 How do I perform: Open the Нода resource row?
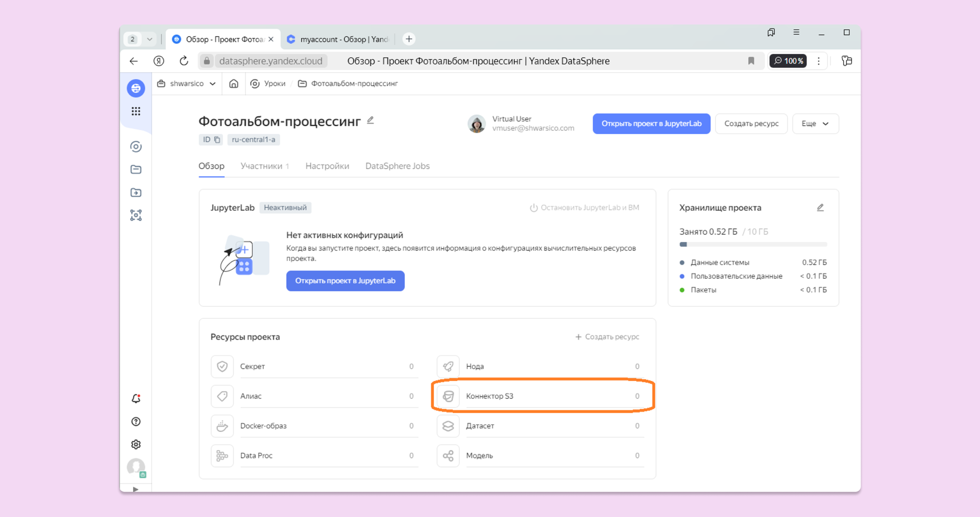(541, 366)
